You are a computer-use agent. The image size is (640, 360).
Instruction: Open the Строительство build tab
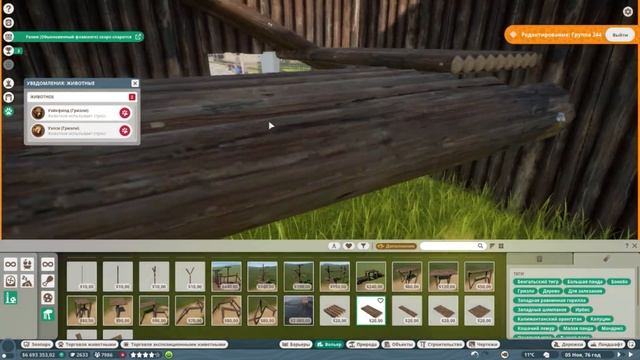441,344
